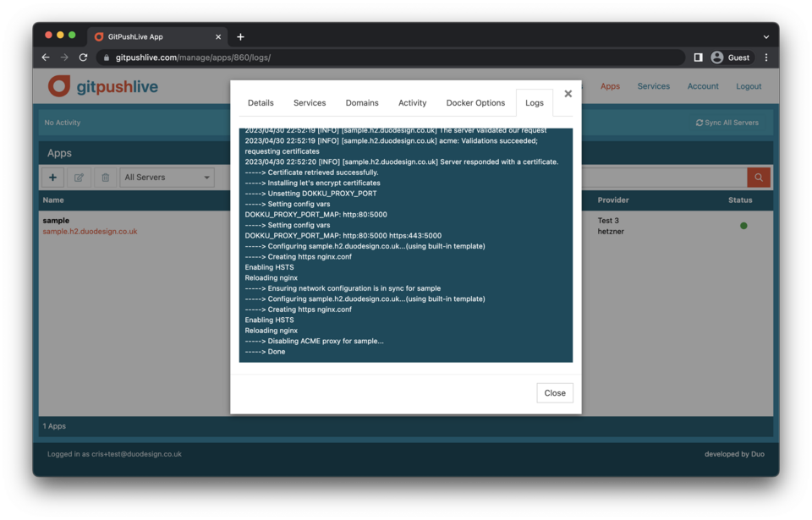Viewport: 812px width, 520px height.
Task: Click the browser back arrow
Action: (x=46, y=57)
